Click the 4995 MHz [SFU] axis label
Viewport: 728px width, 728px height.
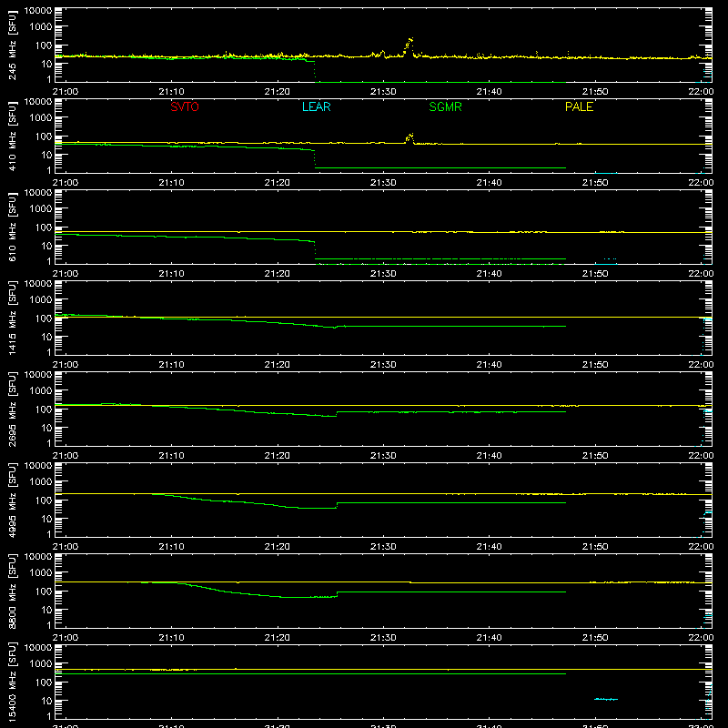click(12, 500)
